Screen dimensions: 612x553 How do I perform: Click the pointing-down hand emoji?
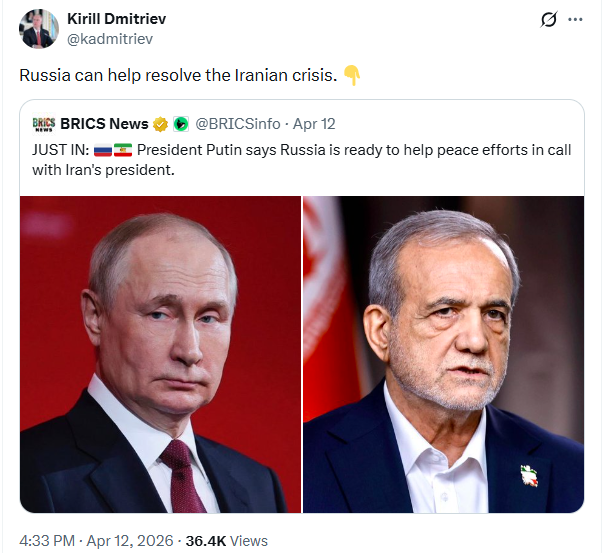(351, 75)
